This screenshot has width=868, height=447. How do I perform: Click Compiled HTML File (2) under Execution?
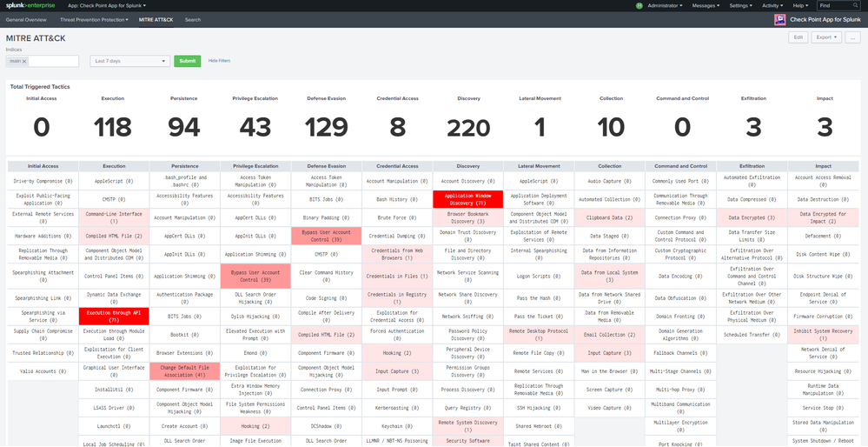tap(114, 236)
